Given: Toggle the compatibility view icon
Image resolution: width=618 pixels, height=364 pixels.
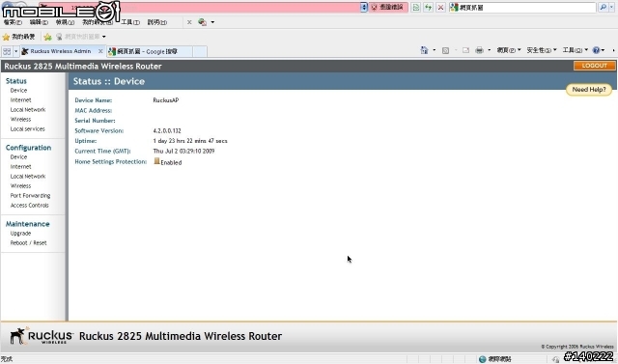Looking at the screenshot, I should [415, 7].
